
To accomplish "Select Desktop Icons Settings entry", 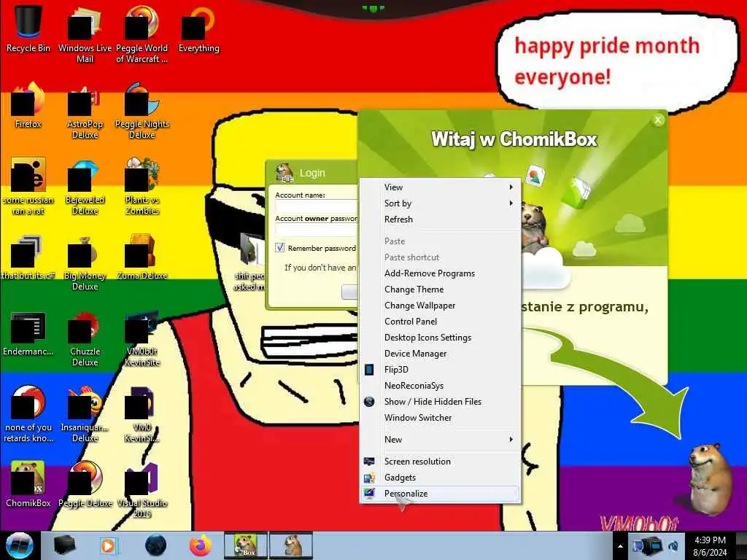I will (x=440, y=338).
